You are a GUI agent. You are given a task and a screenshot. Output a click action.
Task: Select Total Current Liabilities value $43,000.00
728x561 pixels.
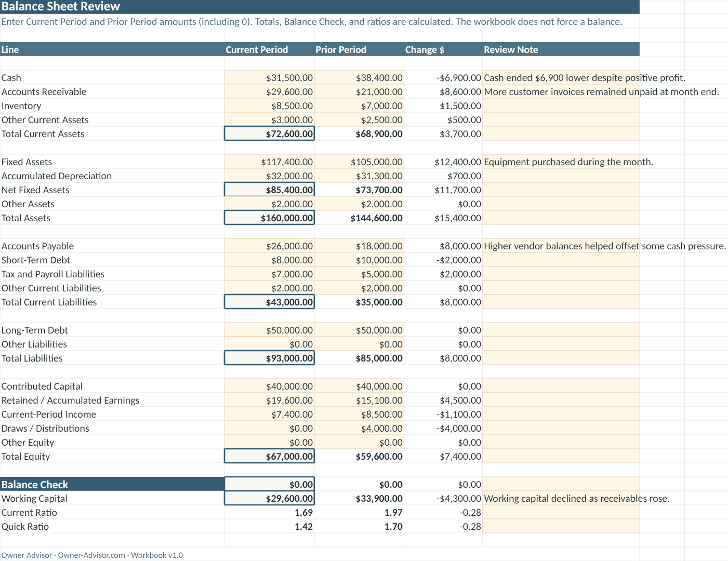point(269,302)
